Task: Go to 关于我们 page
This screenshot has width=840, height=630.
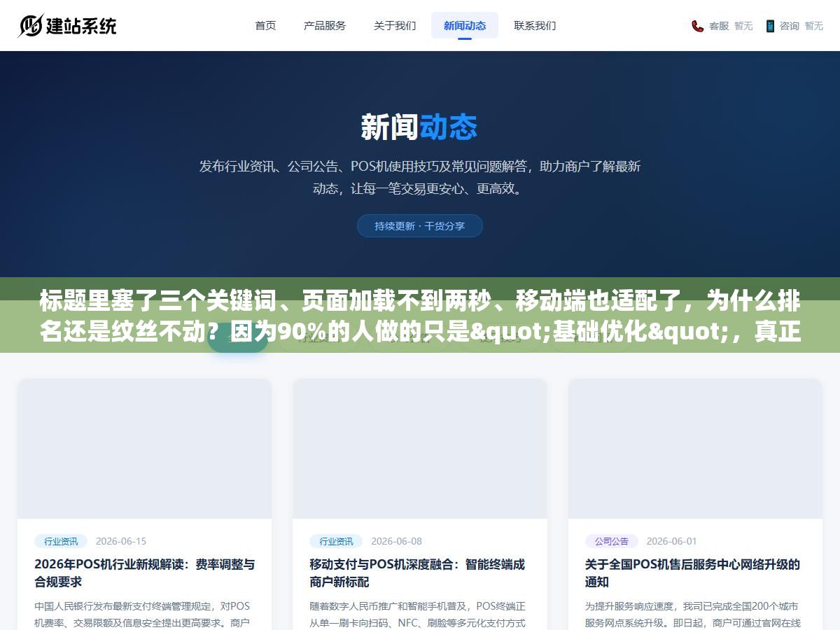Action: [395, 25]
